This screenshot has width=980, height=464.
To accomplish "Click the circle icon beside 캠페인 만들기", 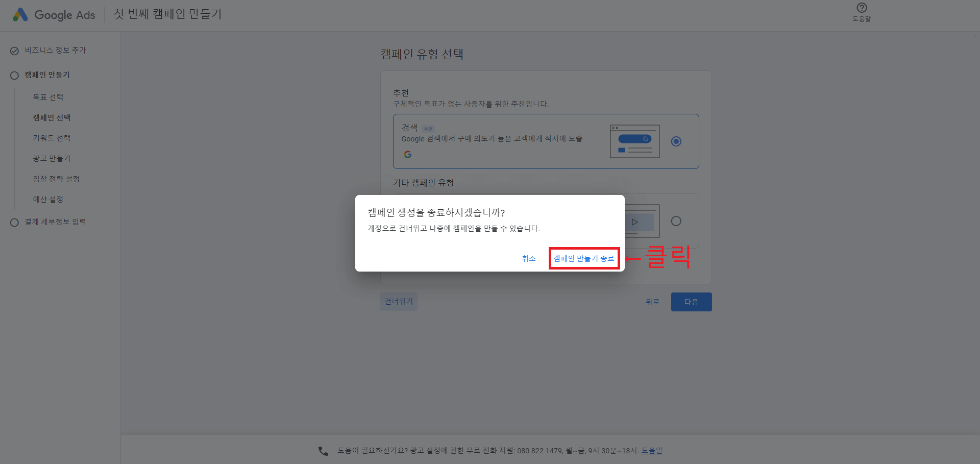I will pos(14,75).
